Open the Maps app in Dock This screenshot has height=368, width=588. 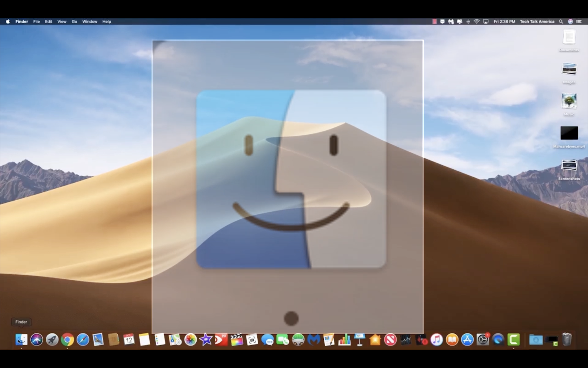click(175, 340)
